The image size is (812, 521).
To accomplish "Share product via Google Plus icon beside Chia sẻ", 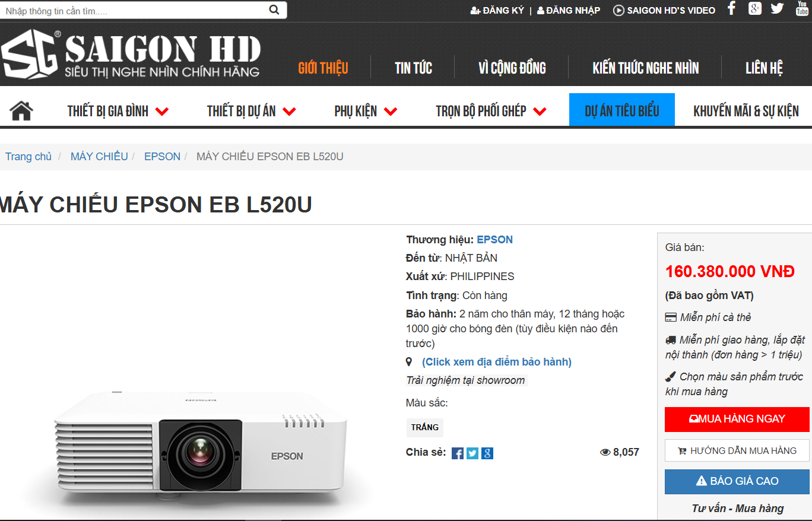I will pos(487,453).
